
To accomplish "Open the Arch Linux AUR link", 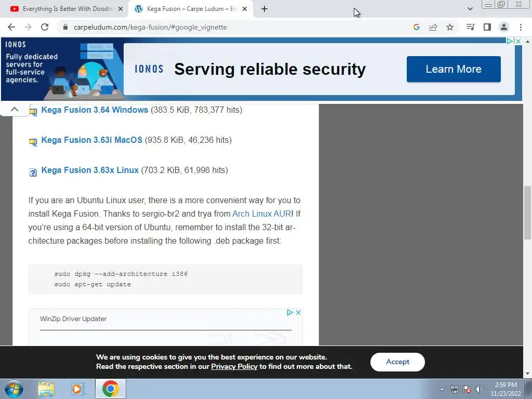I will click(262, 214).
